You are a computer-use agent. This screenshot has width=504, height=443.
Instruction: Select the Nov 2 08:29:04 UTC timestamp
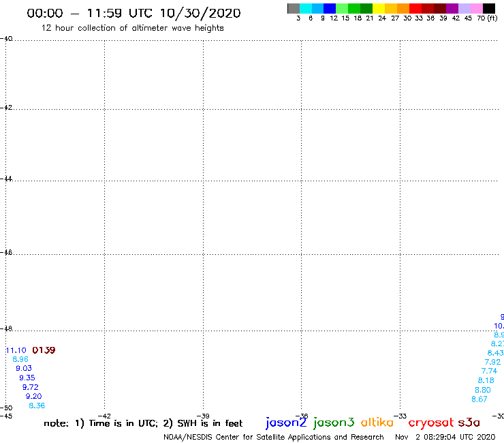click(x=445, y=437)
